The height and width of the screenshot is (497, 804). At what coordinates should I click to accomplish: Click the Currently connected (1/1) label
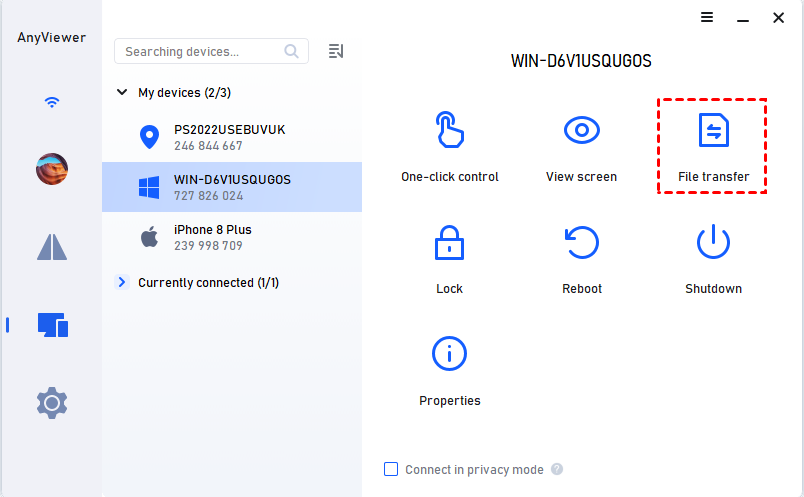pos(208,283)
